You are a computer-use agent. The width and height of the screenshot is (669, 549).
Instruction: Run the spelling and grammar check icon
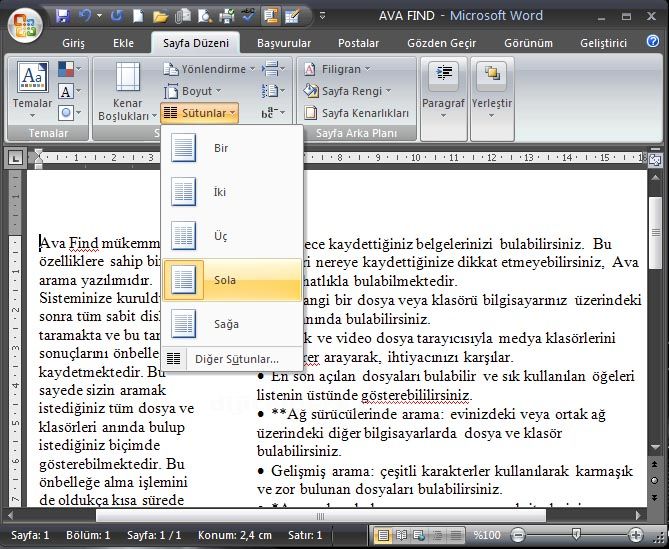coord(248,16)
